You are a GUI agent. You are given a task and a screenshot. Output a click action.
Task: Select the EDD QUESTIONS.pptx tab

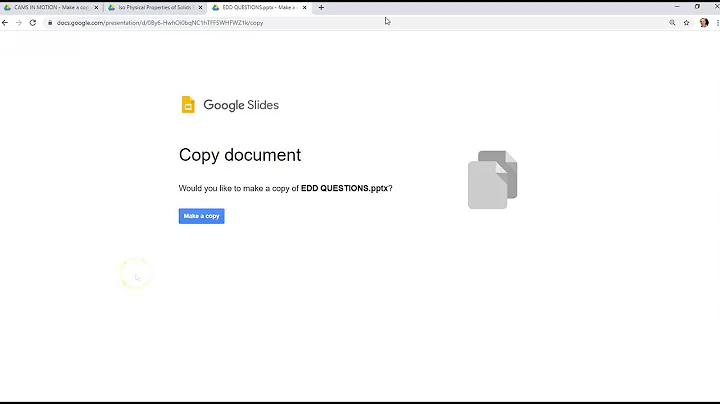click(x=259, y=7)
